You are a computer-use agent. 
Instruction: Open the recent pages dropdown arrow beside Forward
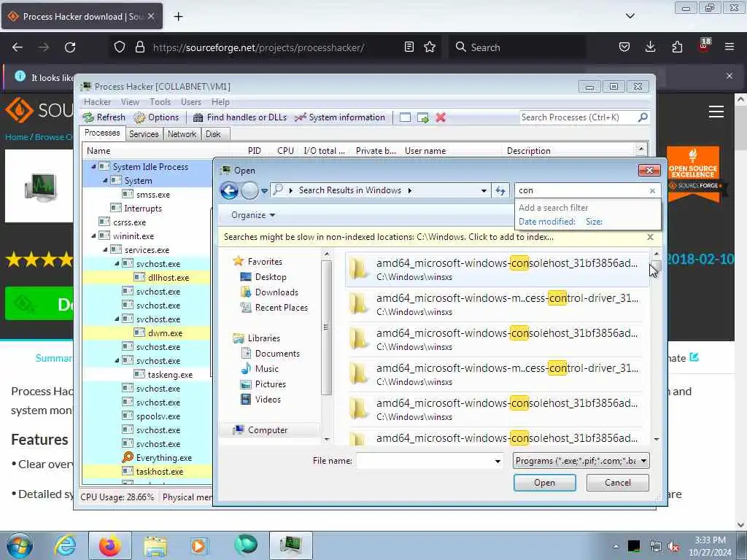click(264, 190)
